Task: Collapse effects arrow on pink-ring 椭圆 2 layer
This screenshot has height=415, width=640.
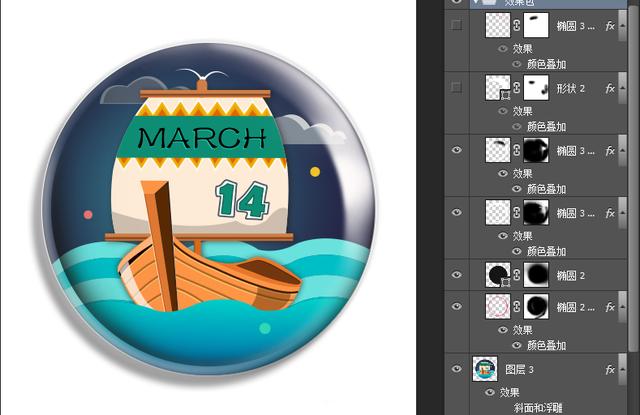Action: pos(623,305)
